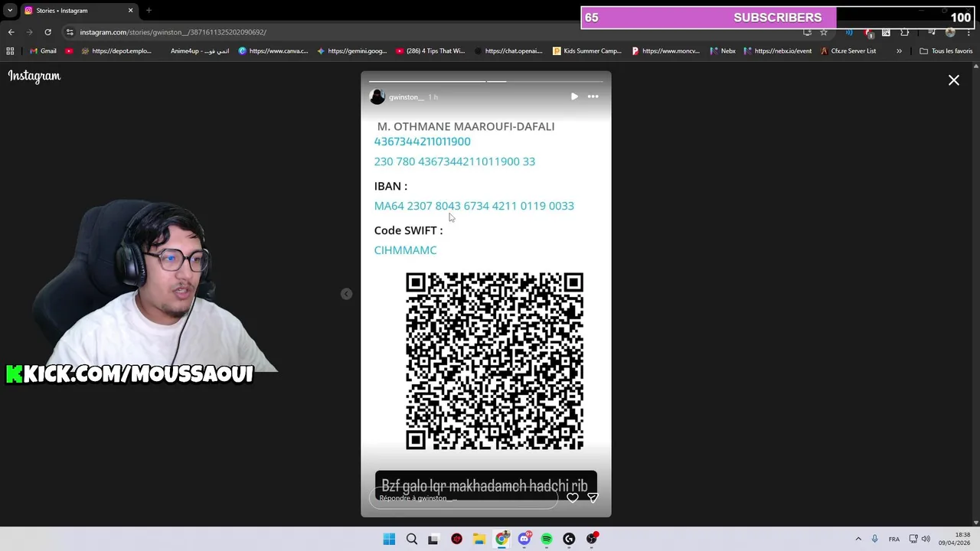Click the RIB 230 780 4367344211011900 33
Viewport: 980px width, 551px height.
click(x=455, y=161)
